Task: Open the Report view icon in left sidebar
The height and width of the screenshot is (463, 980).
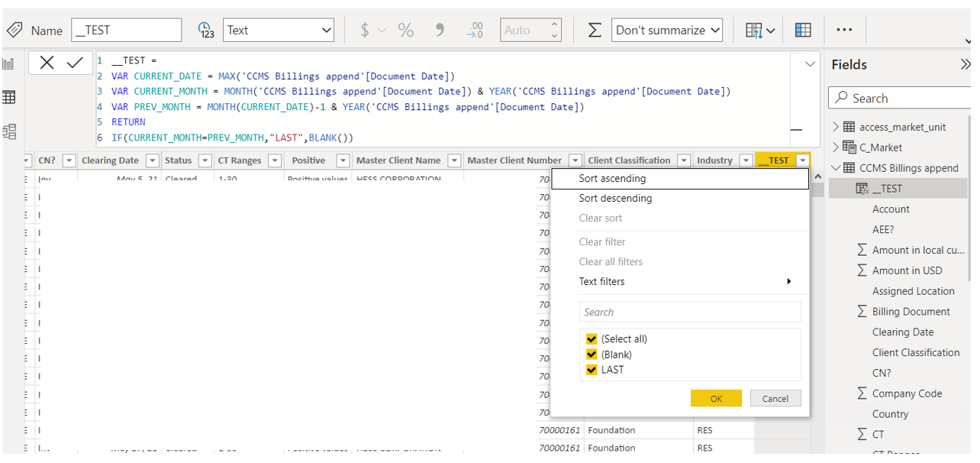Action: coord(9,64)
